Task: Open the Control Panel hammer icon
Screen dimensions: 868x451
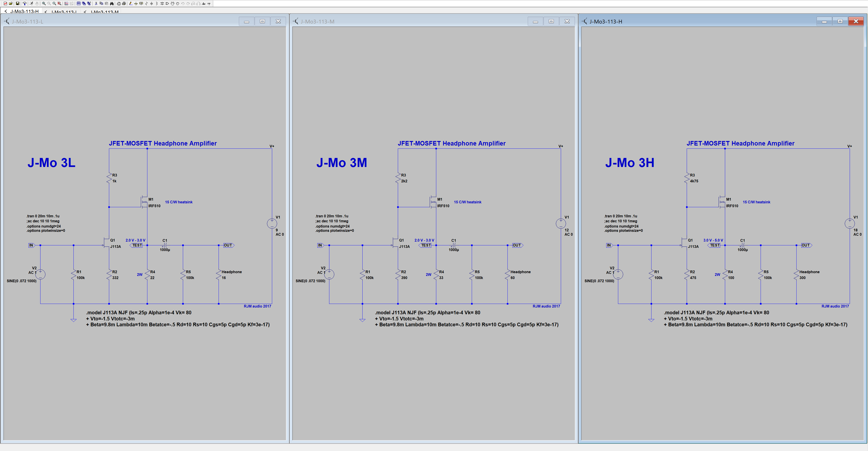Action: [x=25, y=3]
